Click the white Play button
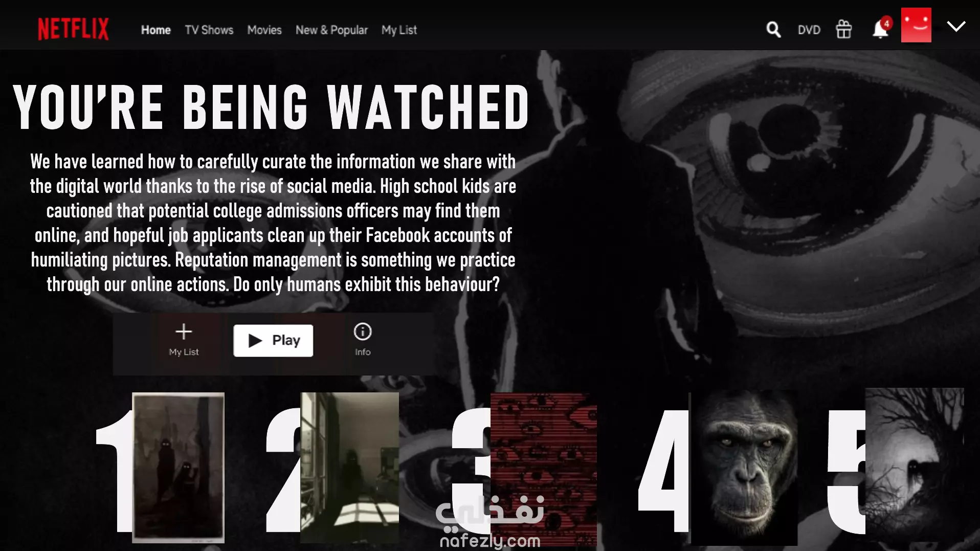The image size is (980, 551). point(273,341)
